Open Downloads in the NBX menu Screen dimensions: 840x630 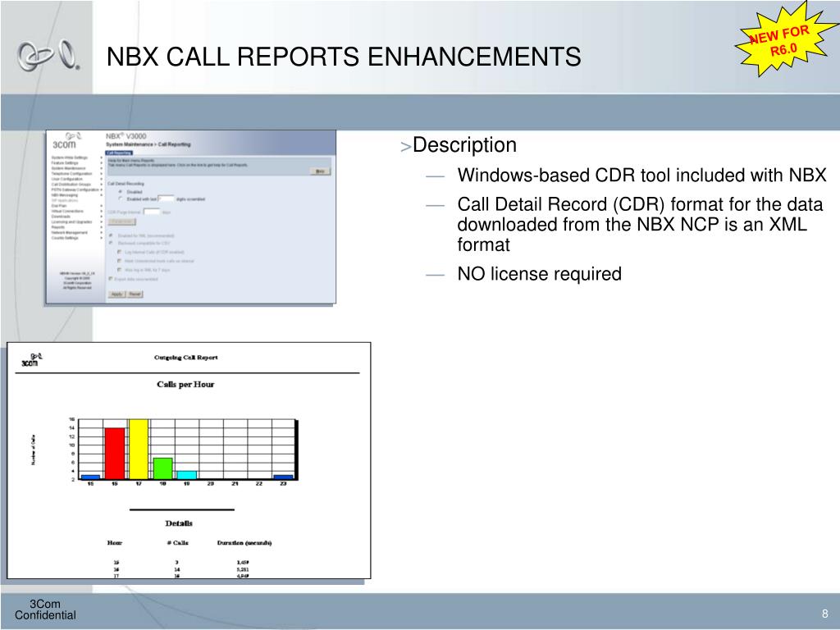[x=61, y=217]
